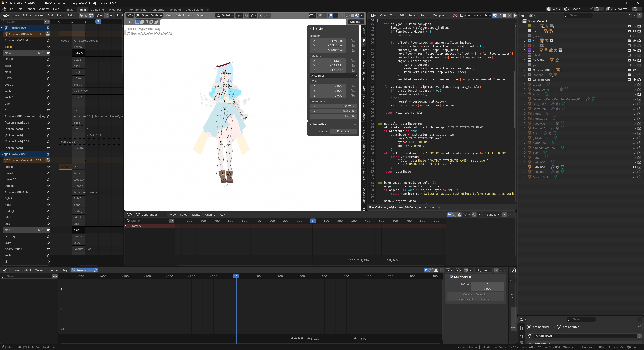Toggle Normalize in the graph editor
Screen dimensions: 644x350
82,270
